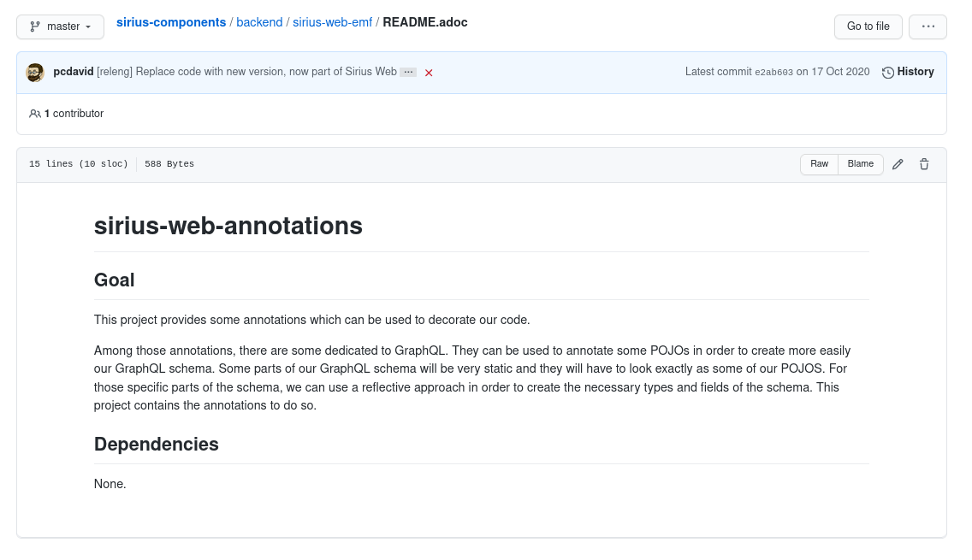The image size is (972, 560).
Task: Open the sirius-web-emf folder link
Action: click(333, 22)
